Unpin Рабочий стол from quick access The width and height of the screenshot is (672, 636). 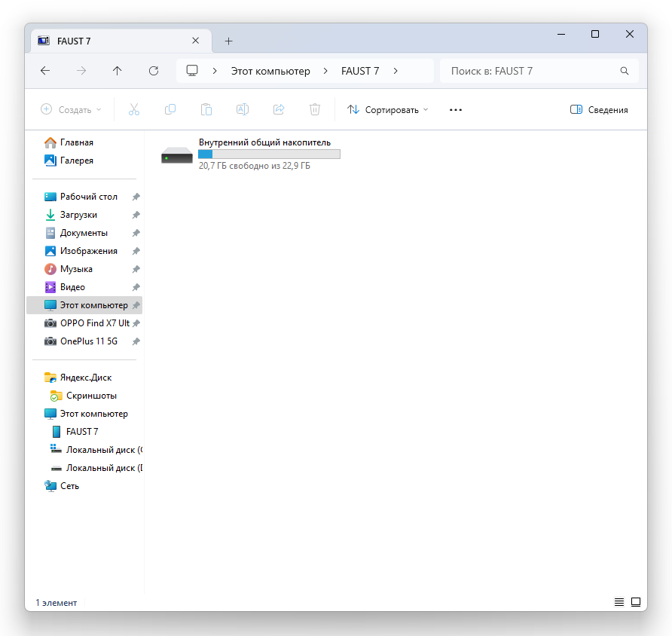pos(136,197)
